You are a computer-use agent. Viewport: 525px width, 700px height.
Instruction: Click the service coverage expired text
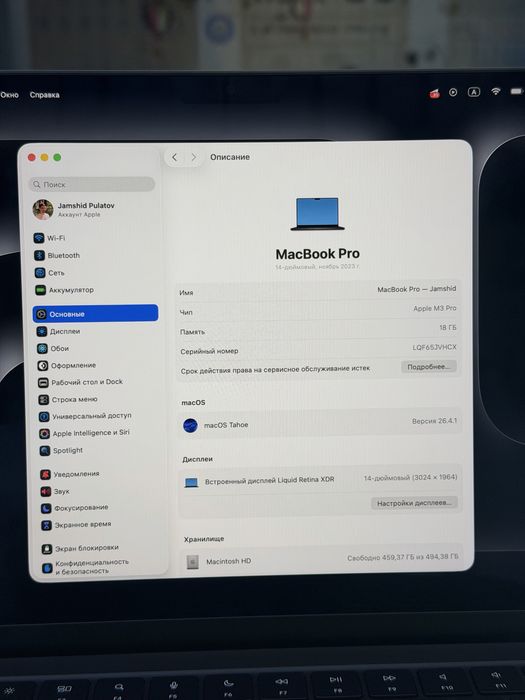275,370
